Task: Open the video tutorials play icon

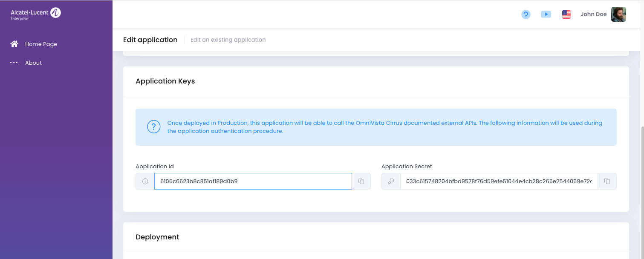Action: click(x=546, y=14)
